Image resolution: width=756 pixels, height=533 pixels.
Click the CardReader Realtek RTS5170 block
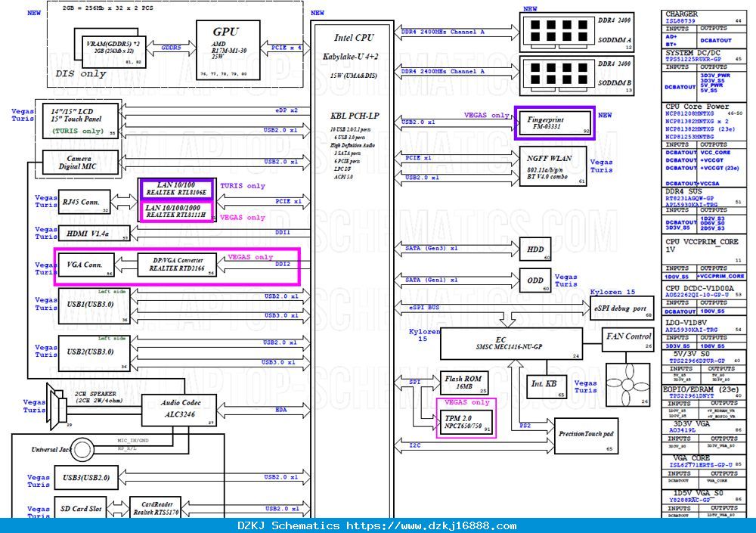(x=156, y=508)
